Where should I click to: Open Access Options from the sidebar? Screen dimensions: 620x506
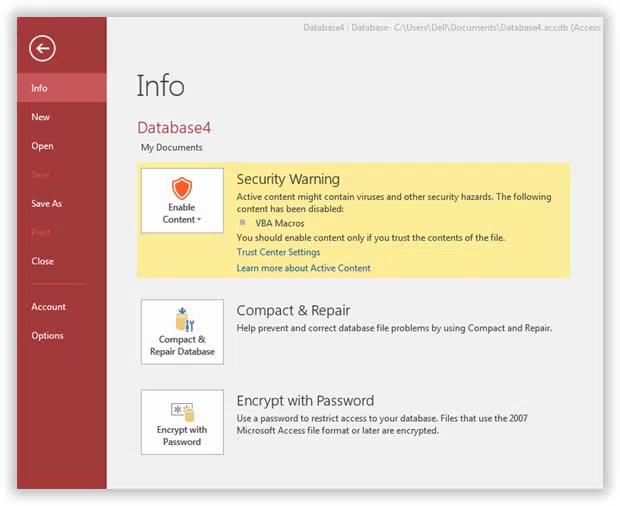click(47, 336)
